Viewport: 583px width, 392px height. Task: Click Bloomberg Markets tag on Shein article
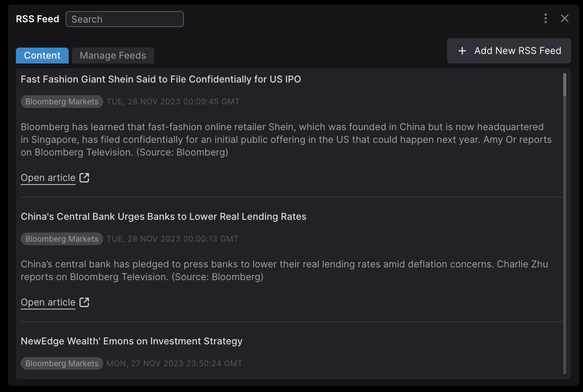(62, 102)
